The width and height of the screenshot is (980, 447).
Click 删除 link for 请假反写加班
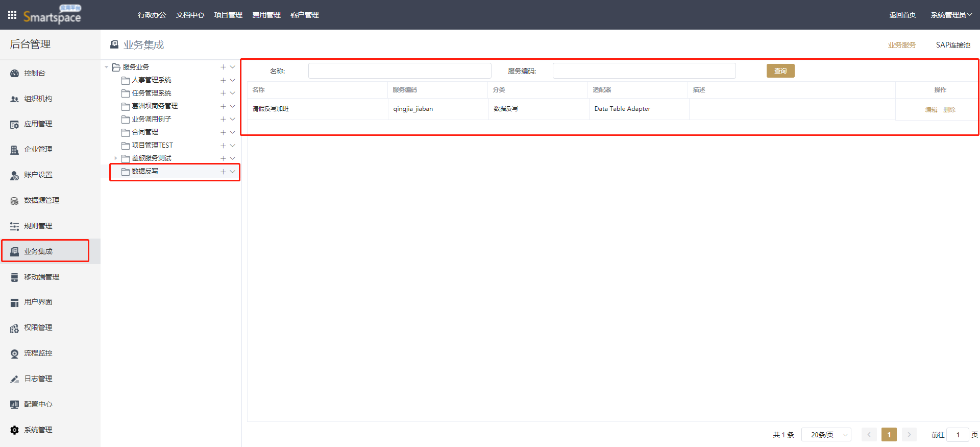click(x=949, y=109)
